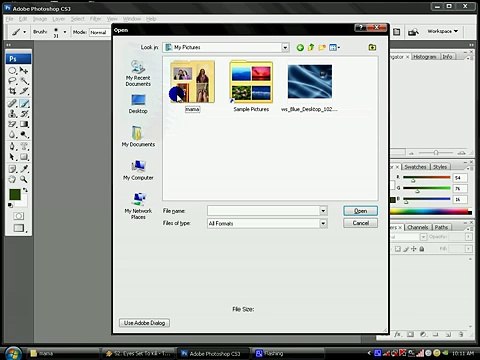Select the highlighted Brush tool in toolbox
The width and height of the screenshot is (480, 360).
click(x=24, y=103)
